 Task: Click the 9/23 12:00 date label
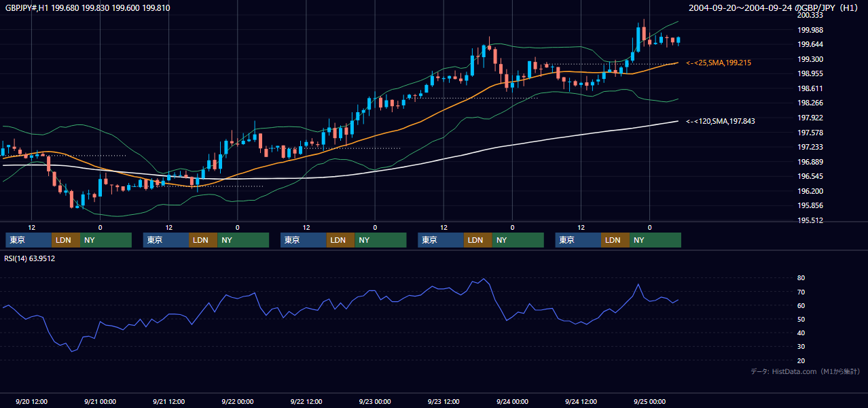tap(444, 401)
